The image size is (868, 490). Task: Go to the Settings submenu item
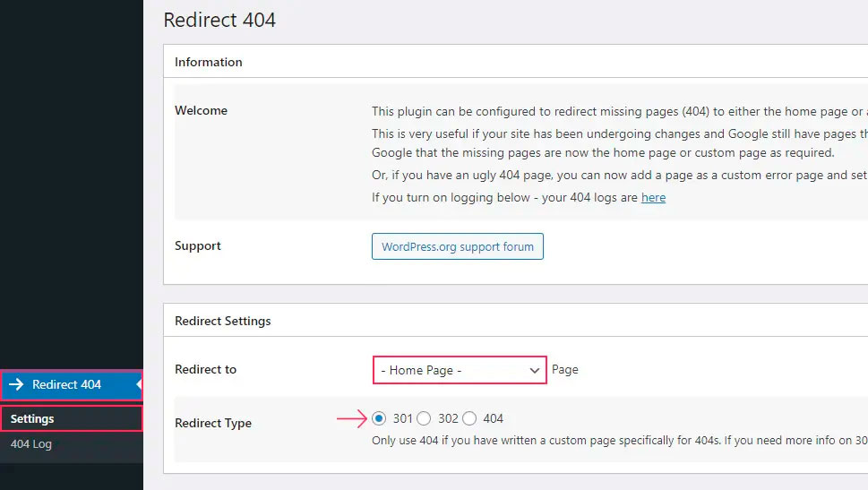click(32, 418)
